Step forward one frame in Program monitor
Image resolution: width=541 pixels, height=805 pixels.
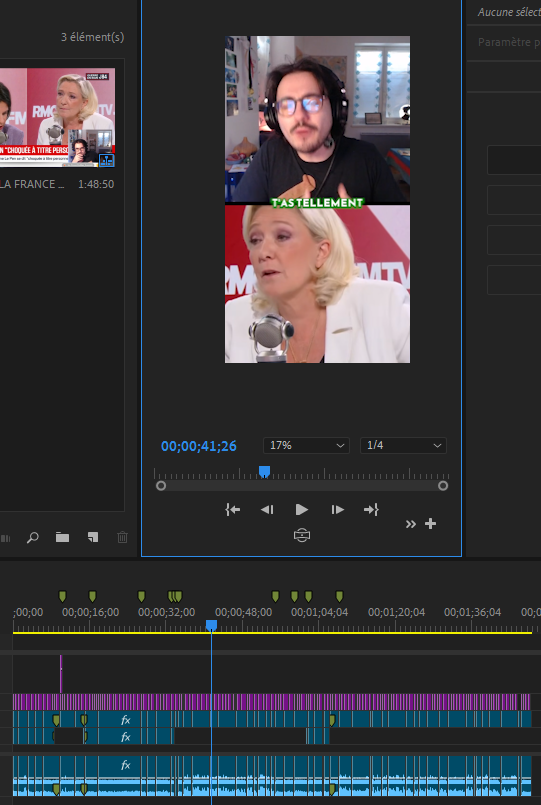pos(337,509)
